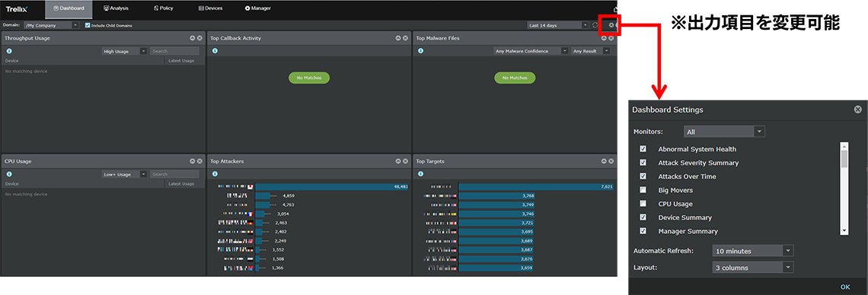
Task: Toggle Include Child Domains checkbox
Action: [x=88, y=25]
